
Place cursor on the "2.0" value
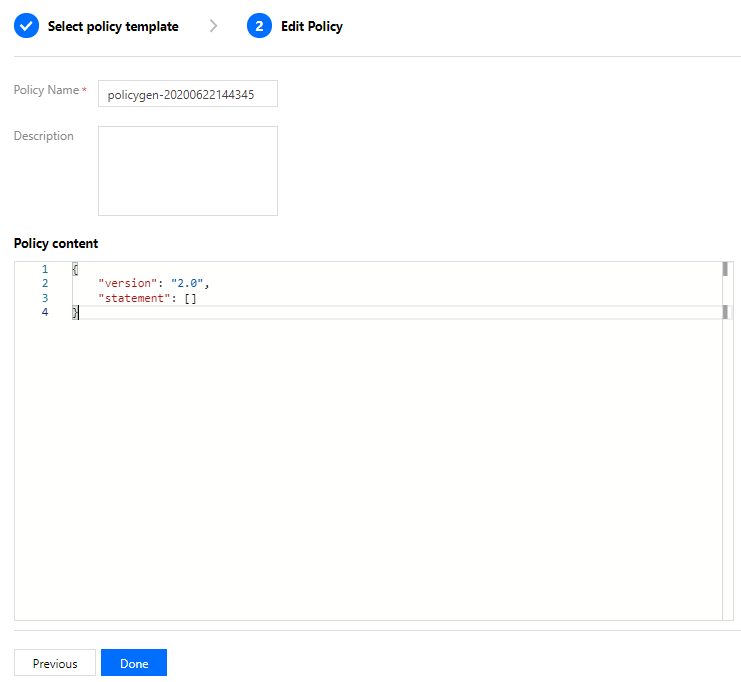(x=187, y=284)
